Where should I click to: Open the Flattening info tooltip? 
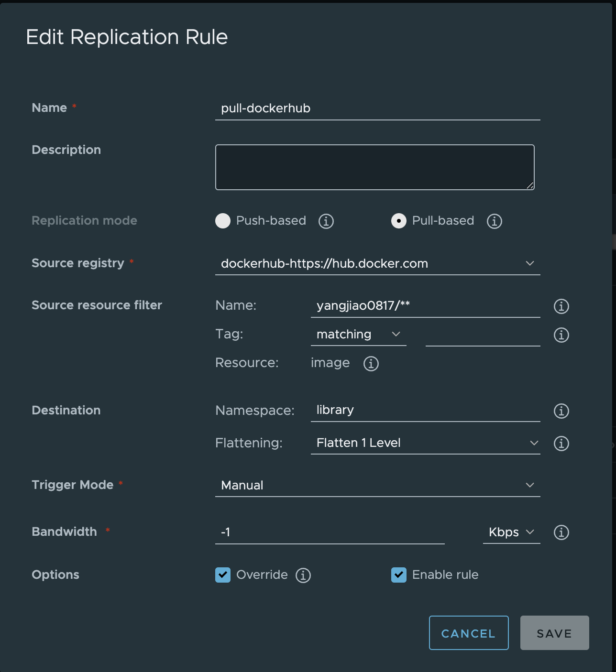click(x=561, y=444)
